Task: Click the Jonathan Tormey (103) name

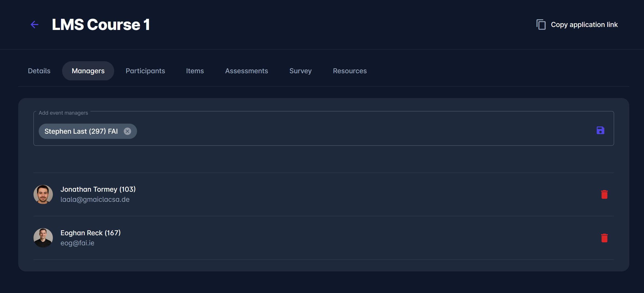Action: pos(98,189)
